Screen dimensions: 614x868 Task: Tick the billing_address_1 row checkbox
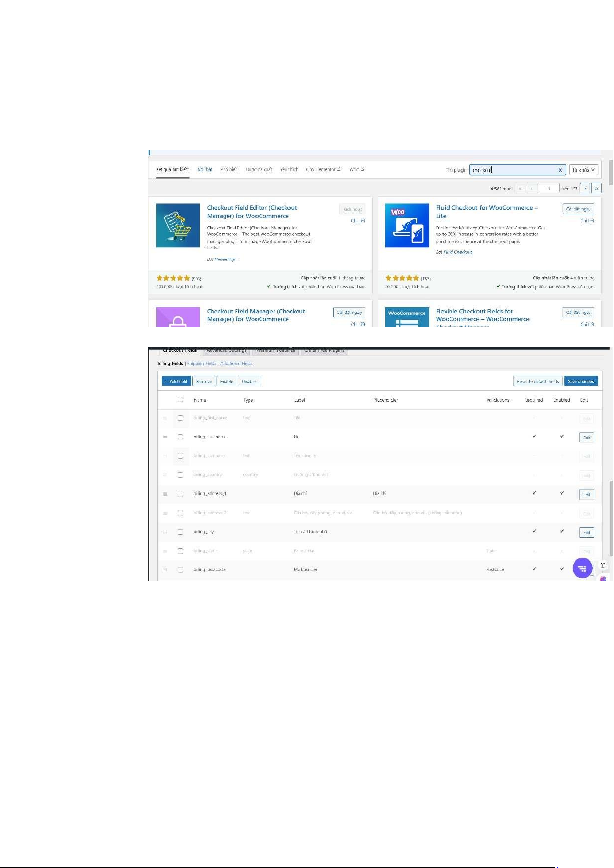point(180,493)
